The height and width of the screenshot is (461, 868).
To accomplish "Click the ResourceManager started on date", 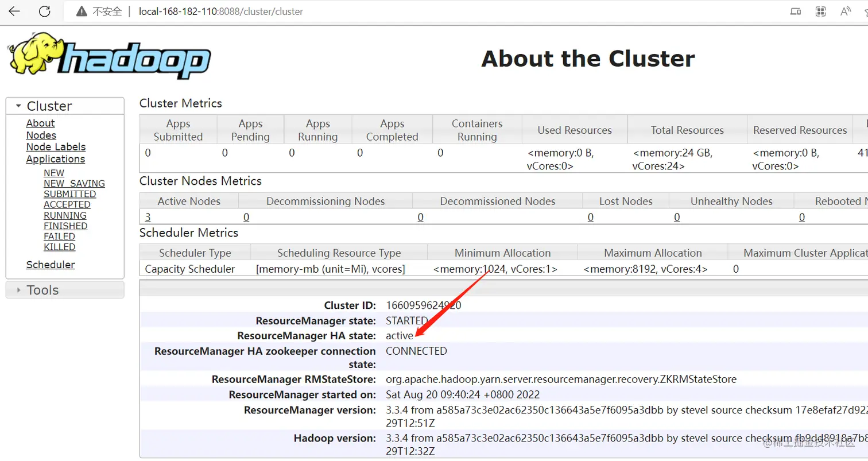I will click(463, 394).
